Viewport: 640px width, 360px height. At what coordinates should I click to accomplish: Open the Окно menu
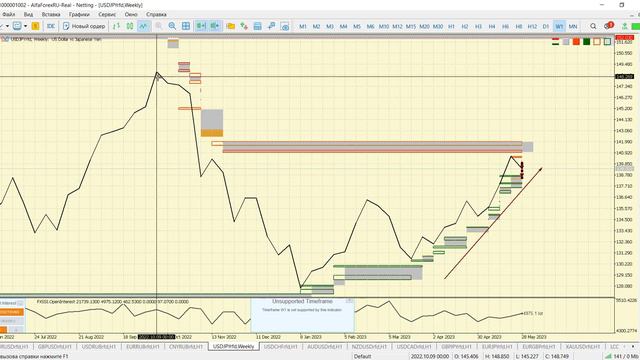click(131, 14)
